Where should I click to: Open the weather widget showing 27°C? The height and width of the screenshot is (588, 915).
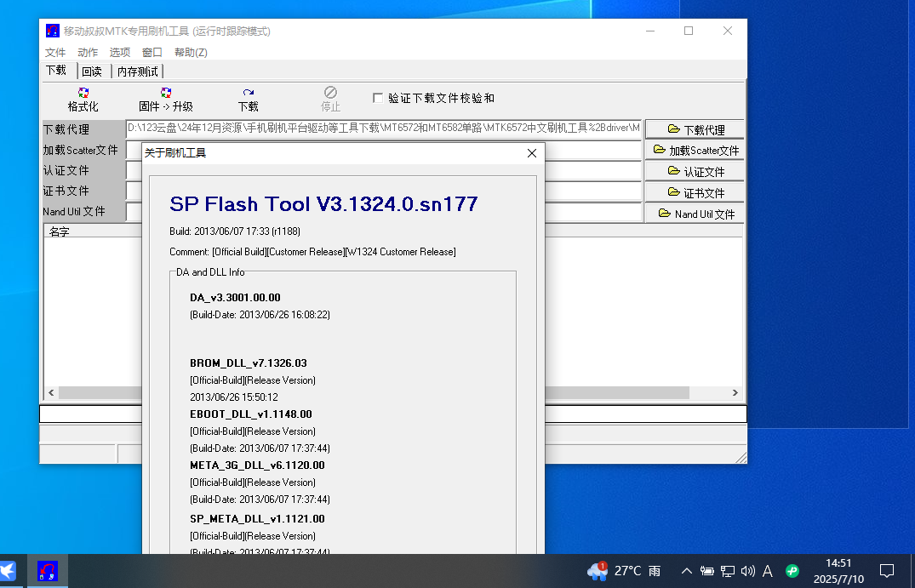624,570
